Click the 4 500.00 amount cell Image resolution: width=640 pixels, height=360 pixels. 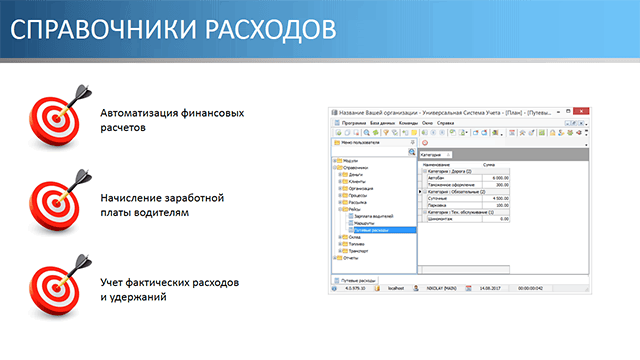coord(496,198)
